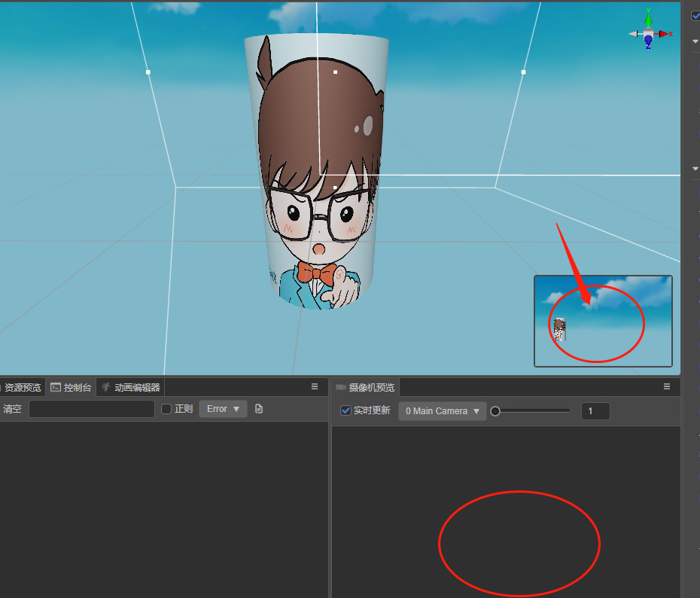Click the 清空 button to clear console
The height and width of the screenshot is (598, 700).
12,409
